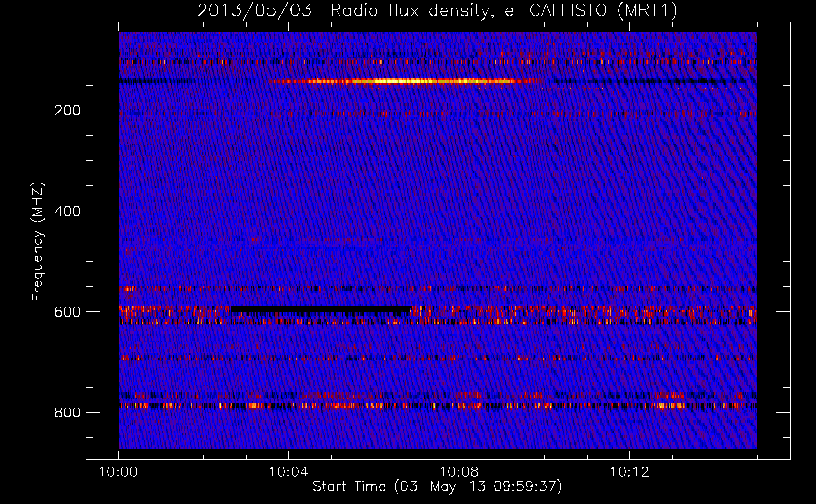Click the 10:00 time tick label
Viewport: 816px width, 504px height.
click(x=118, y=472)
